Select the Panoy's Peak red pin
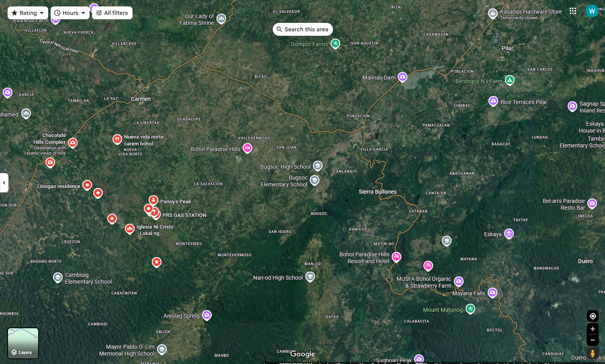This screenshot has width=605, height=364. click(x=153, y=200)
